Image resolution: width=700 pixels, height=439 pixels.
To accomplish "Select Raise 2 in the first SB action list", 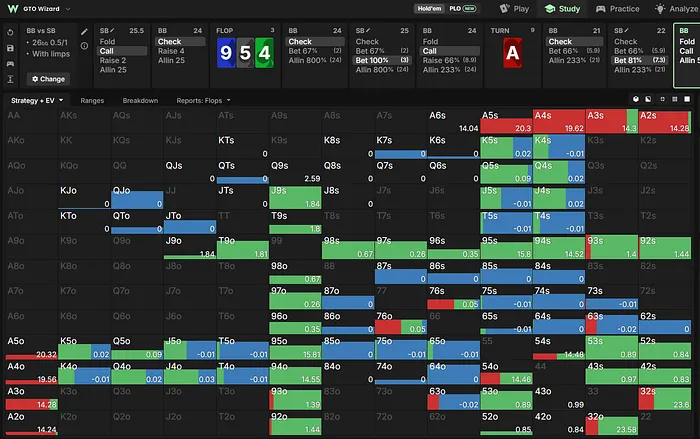I will point(112,60).
